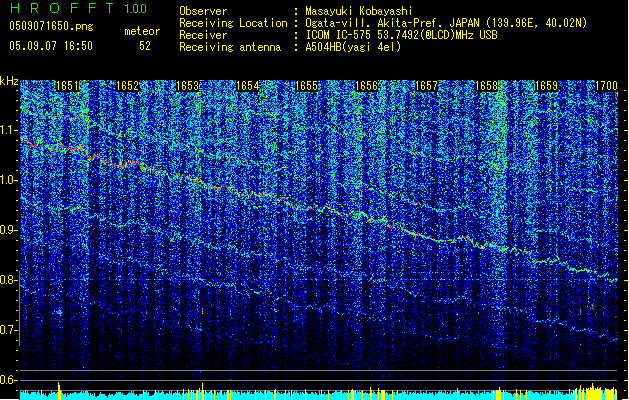Image resolution: width=629 pixels, height=400 pixels.
Task: Click the 1657 time marker
Action: 428,87
